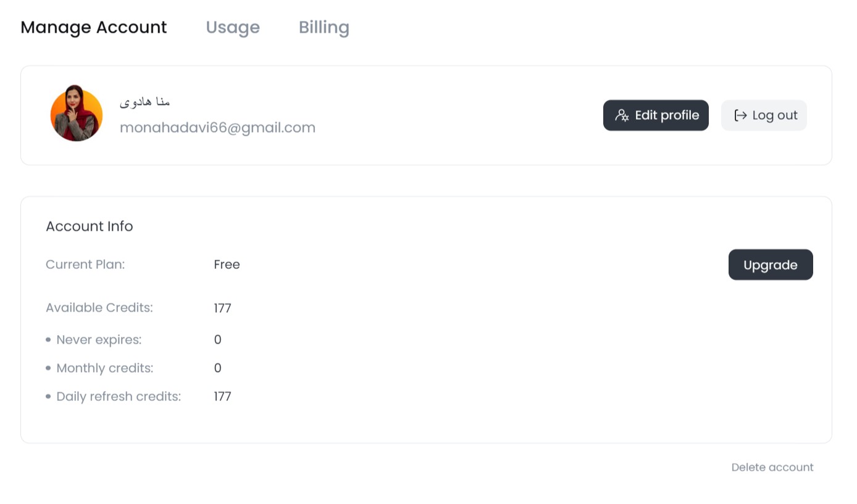Viewport: 857px width, 504px height.
Task: Click the Available Credits label
Action: point(99,308)
